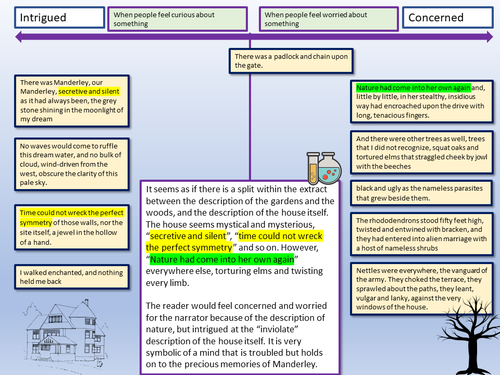Select the 'No waves would come' quote box

(72, 164)
